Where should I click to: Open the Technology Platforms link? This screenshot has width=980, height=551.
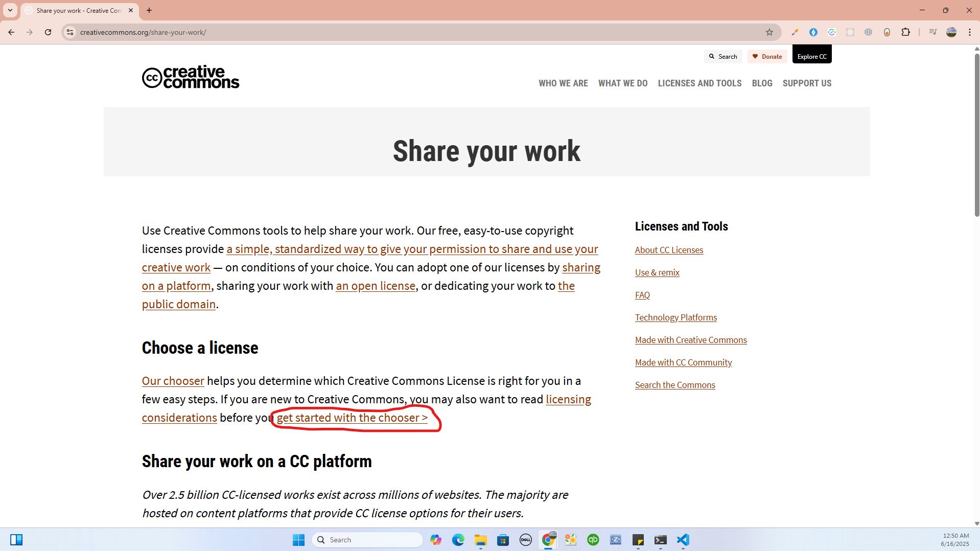click(676, 317)
